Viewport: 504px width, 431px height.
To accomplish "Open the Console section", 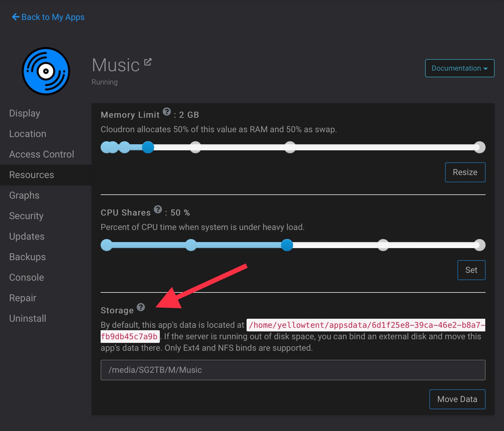I will click(x=27, y=277).
